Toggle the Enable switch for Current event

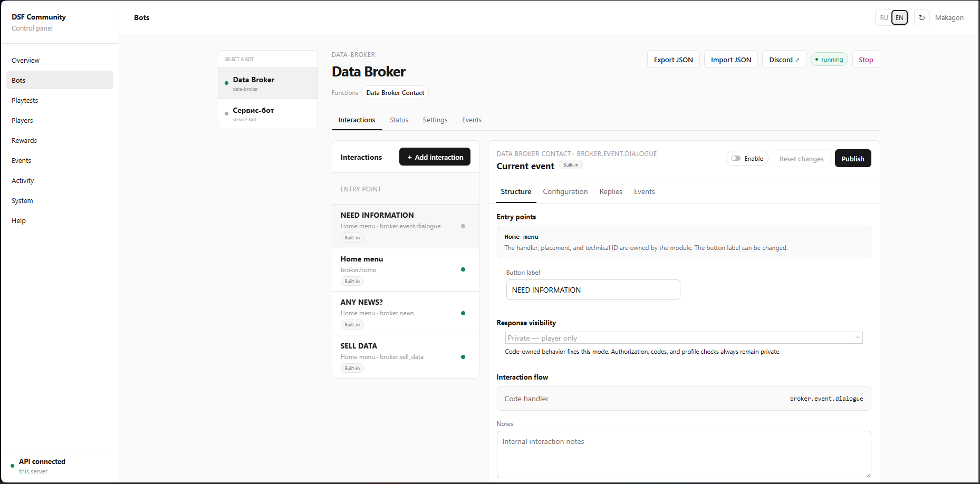tap(747, 158)
